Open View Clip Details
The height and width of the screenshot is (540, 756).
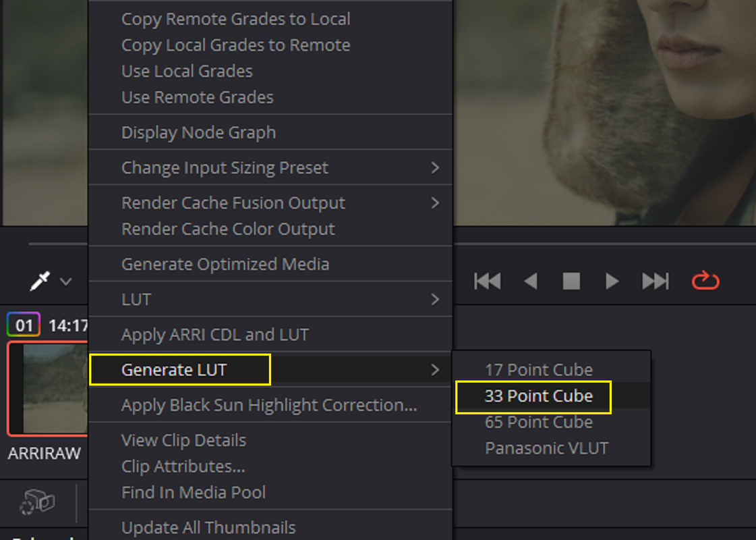coord(270,440)
